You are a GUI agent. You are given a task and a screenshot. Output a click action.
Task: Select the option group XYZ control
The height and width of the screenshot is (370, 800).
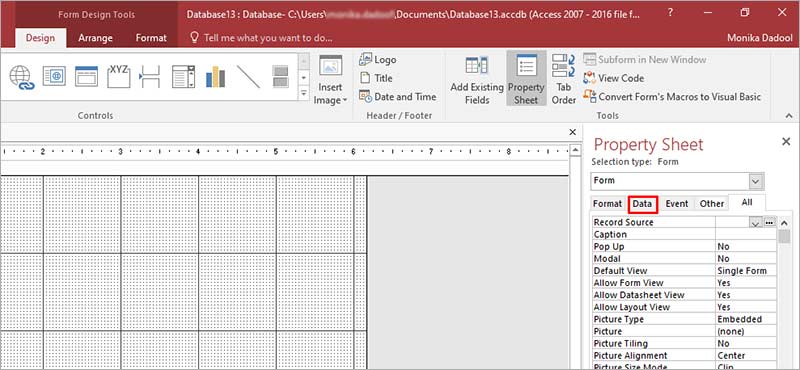[x=118, y=76]
